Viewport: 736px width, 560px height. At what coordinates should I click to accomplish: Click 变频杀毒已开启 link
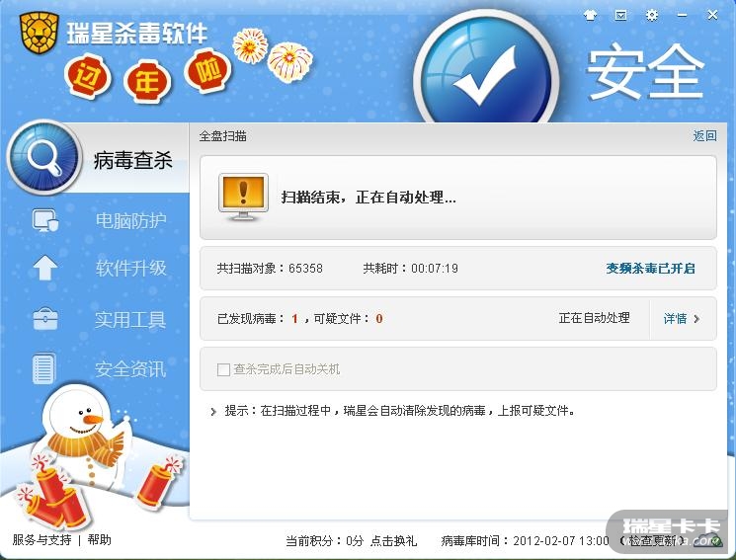tap(650, 269)
